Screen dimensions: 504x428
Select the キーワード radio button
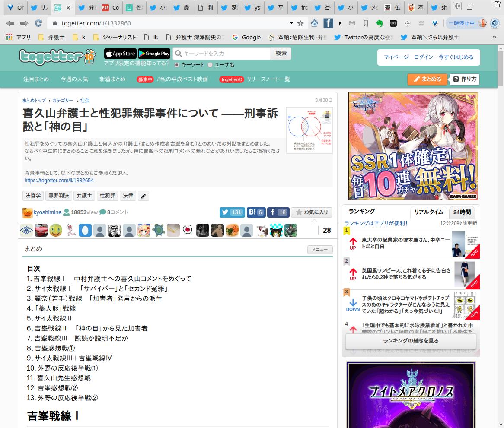(x=177, y=65)
